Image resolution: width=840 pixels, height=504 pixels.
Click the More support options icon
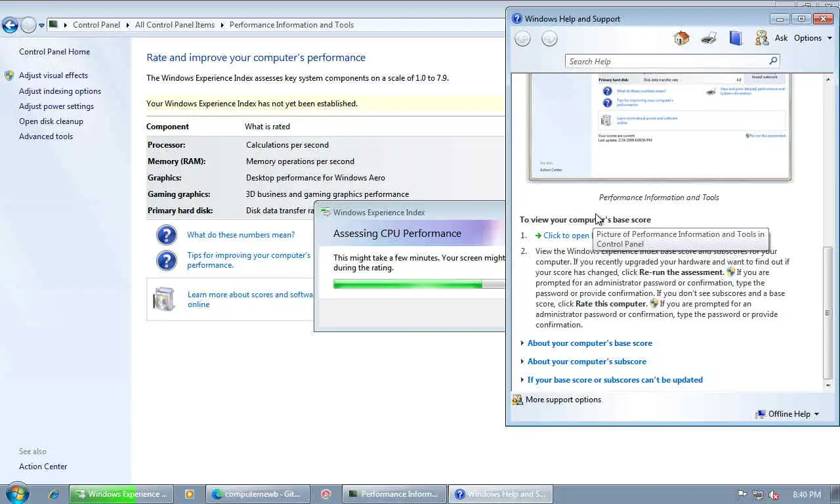[x=517, y=400]
